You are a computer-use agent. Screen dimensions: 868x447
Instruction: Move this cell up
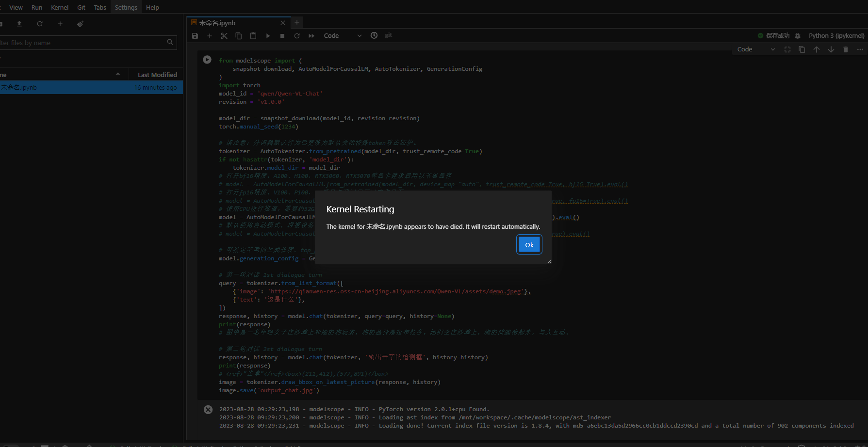coord(817,49)
